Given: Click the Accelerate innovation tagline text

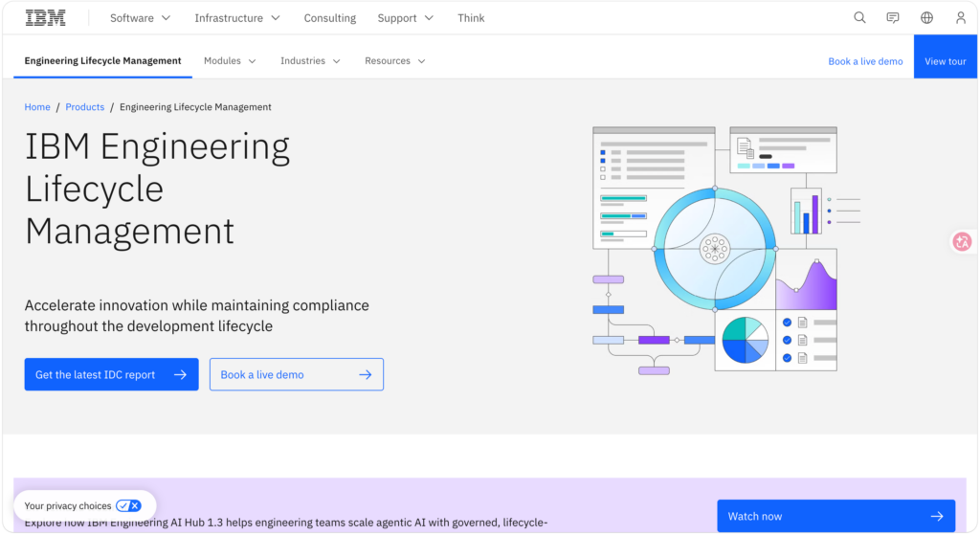Looking at the screenshot, I should pos(197,316).
